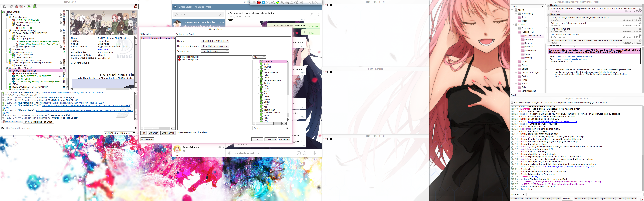Toggle topic checkbox in Konversation
The height and width of the screenshot is (201, 644).
click(x=512, y=103)
